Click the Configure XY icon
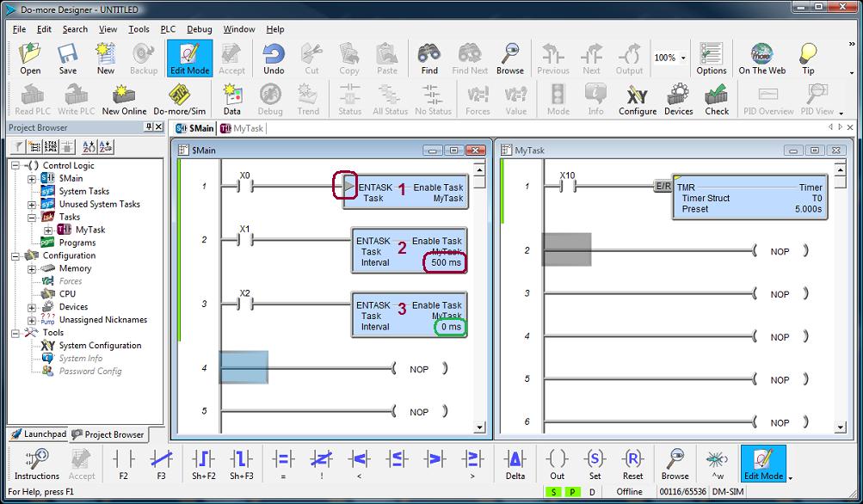Image resolution: width=863 pixels, height=504 pixels. coord(637,99)
